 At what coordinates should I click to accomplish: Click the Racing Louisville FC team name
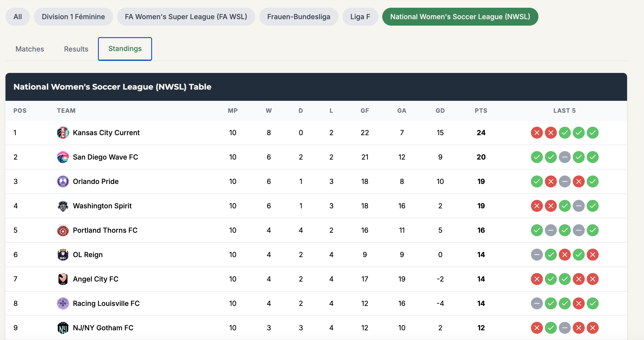pos(106,303)
